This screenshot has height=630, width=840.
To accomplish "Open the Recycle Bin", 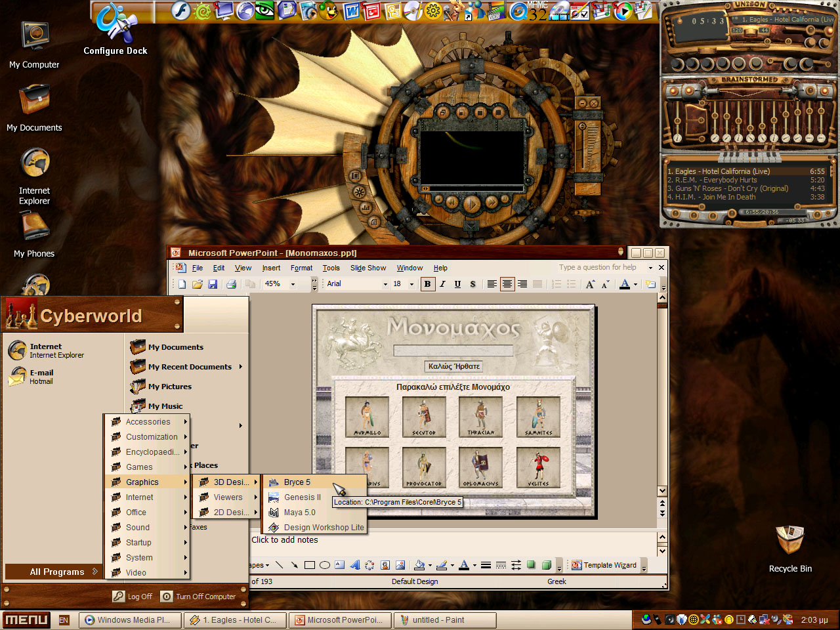I will [x=790, y=549].
